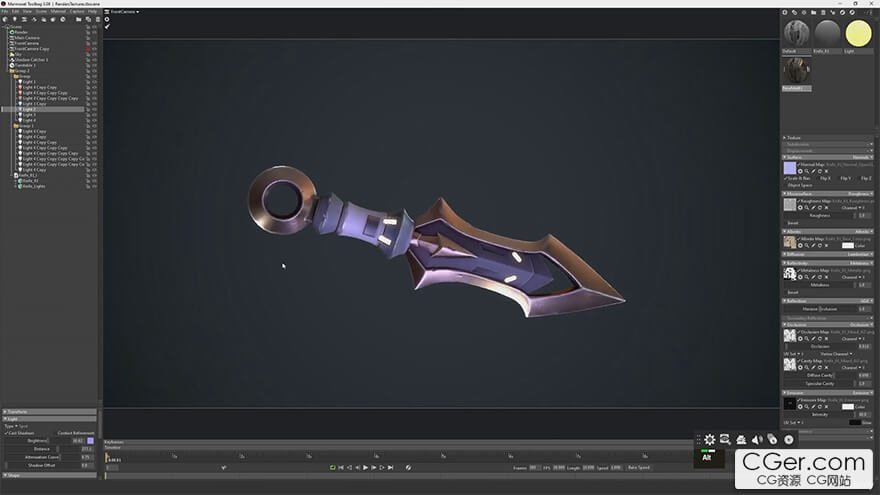880x495 pixels.
Task: Click the Bake Speed button
Action: coord(638,467)
